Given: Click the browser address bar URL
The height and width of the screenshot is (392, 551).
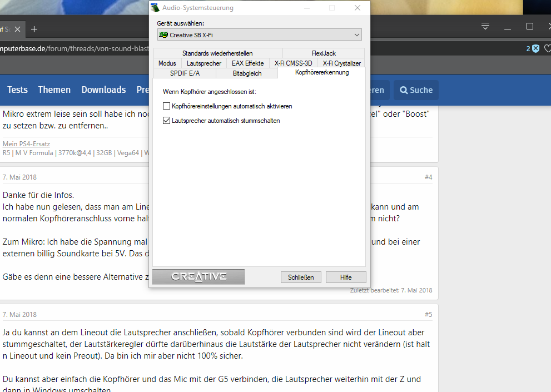Looking at the screenshot, I should 74,48.
